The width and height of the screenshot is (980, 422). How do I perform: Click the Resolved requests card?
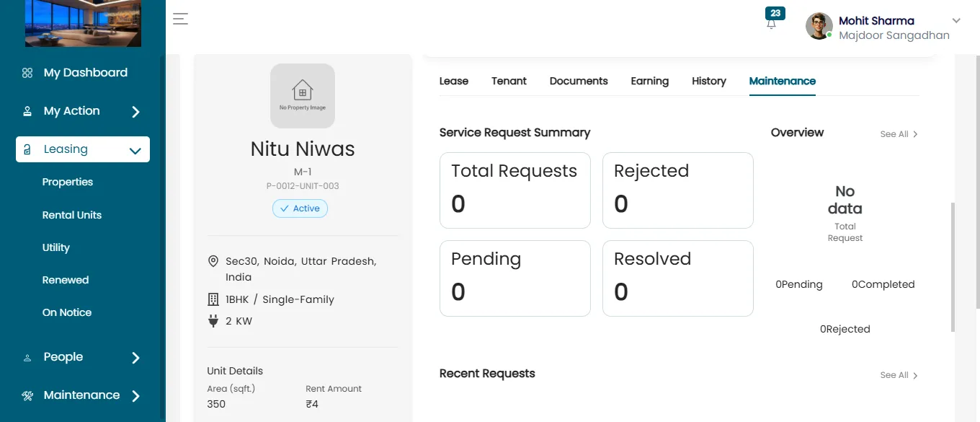tap(678, 278)
